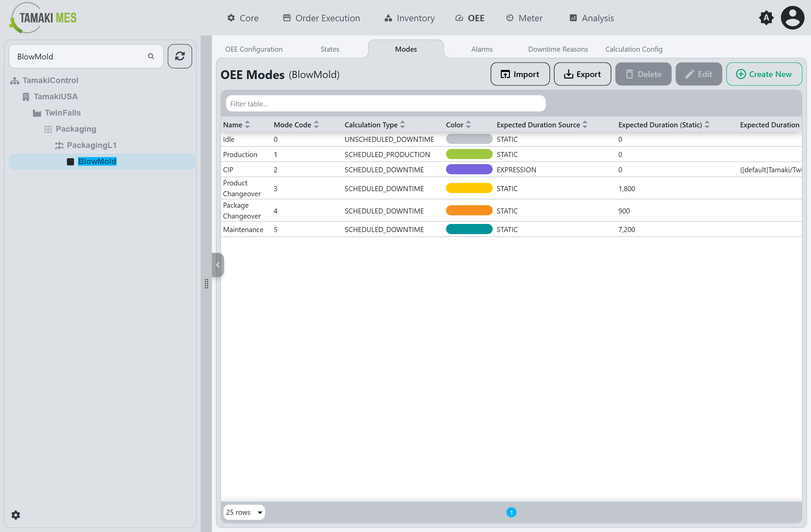Open the user account avatar
This screenshot has height=532, width=811.
793,18
